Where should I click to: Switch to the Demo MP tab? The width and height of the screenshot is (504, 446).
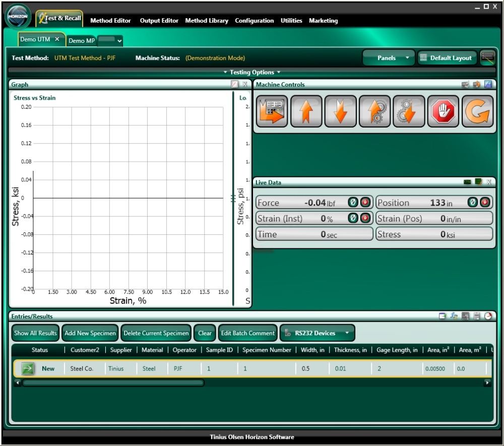81,40
